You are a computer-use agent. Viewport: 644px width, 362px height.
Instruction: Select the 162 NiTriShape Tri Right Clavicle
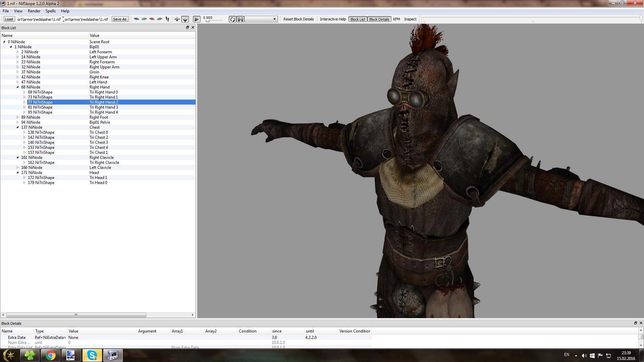98,163
